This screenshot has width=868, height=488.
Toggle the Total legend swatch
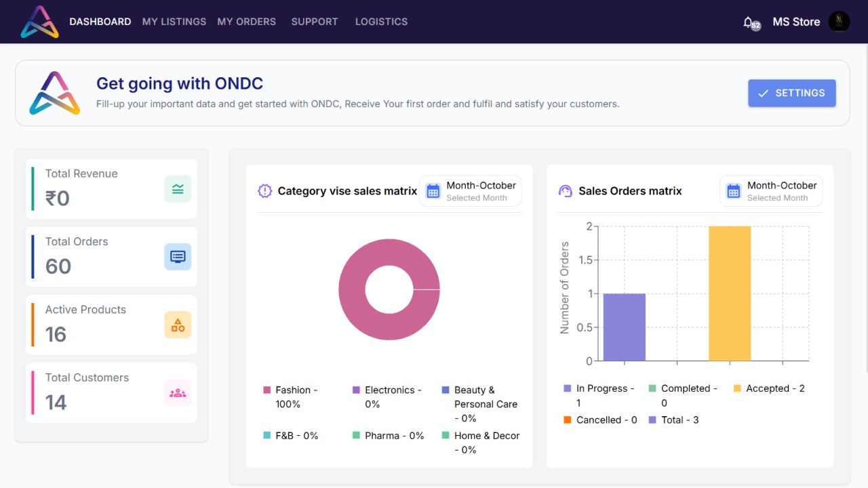coord(652,420)
